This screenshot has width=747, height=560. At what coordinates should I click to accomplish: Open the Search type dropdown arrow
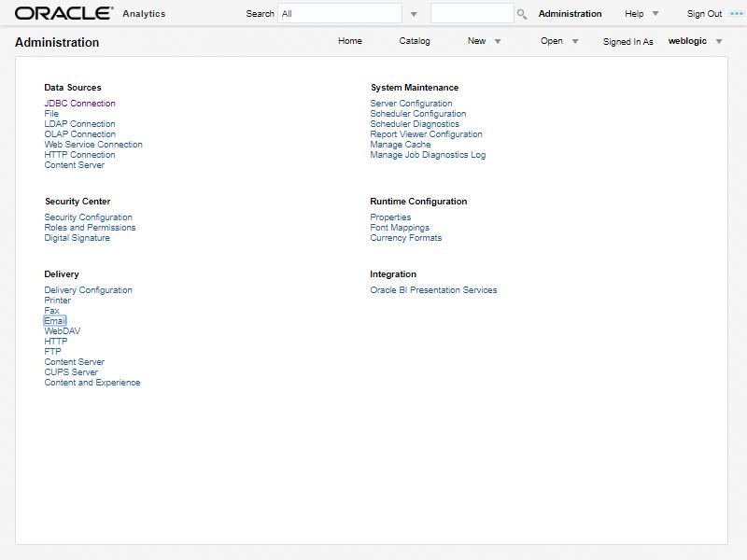coord(414,14)
